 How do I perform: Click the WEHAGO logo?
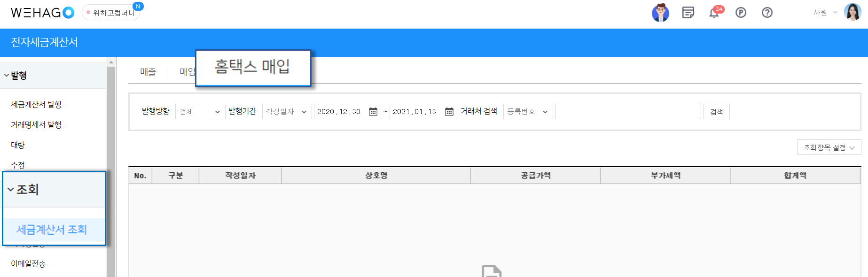[42, 13]
